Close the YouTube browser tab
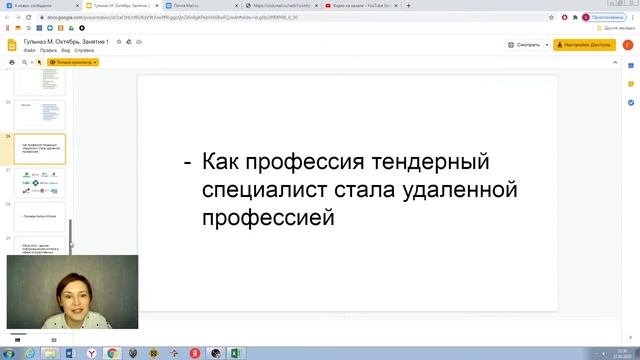Image resolution: width=640 pixels, height=360 pixels. 396,6
